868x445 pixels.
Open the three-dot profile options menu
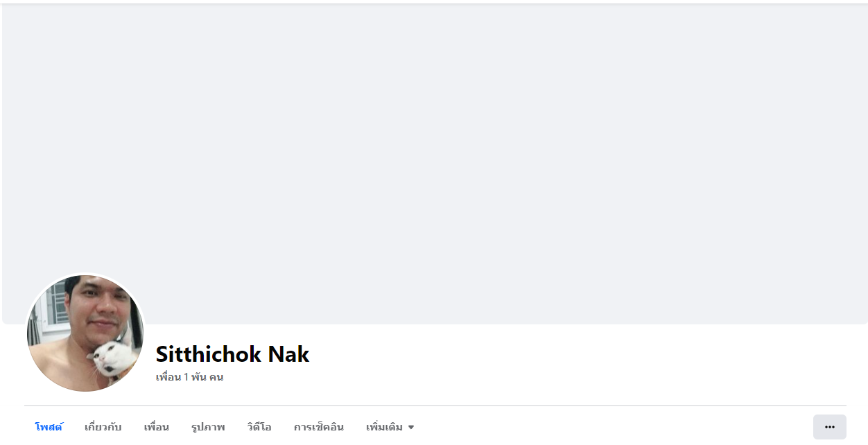pos(829,427)
